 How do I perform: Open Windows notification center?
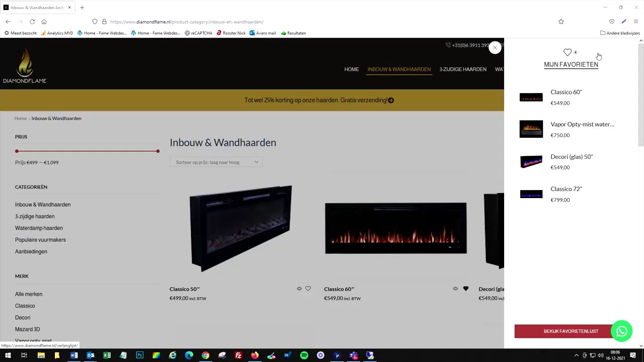[633, 355]
